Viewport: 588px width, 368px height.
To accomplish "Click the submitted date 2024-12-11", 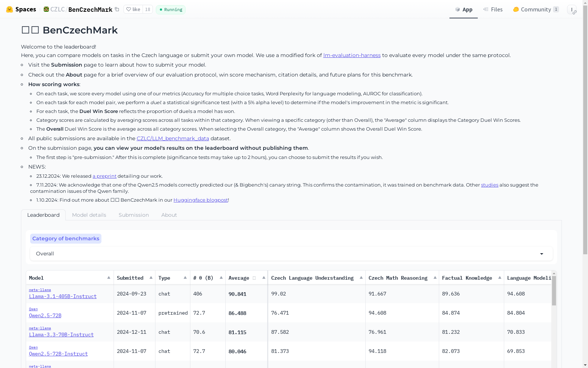I will [x=132, y=332].
